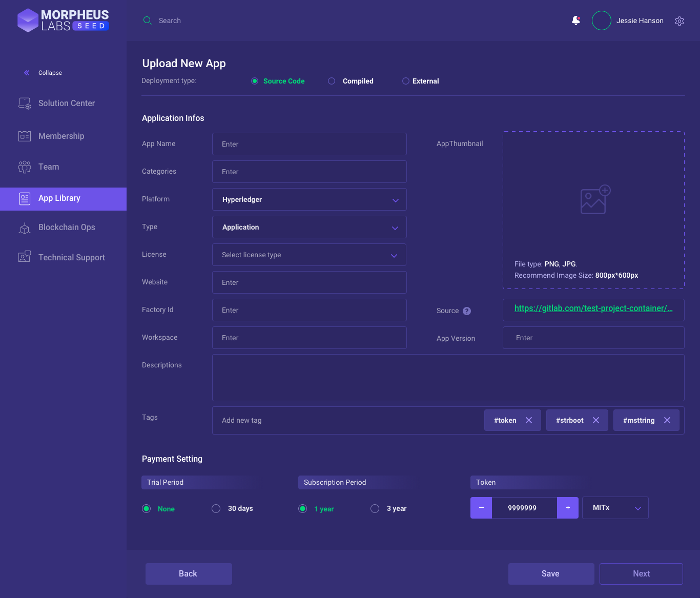Image resolution: width=700 pixels, height=598 pixels.
Task: Click the Solution Center sidebar icon
Action: point(25,103)
